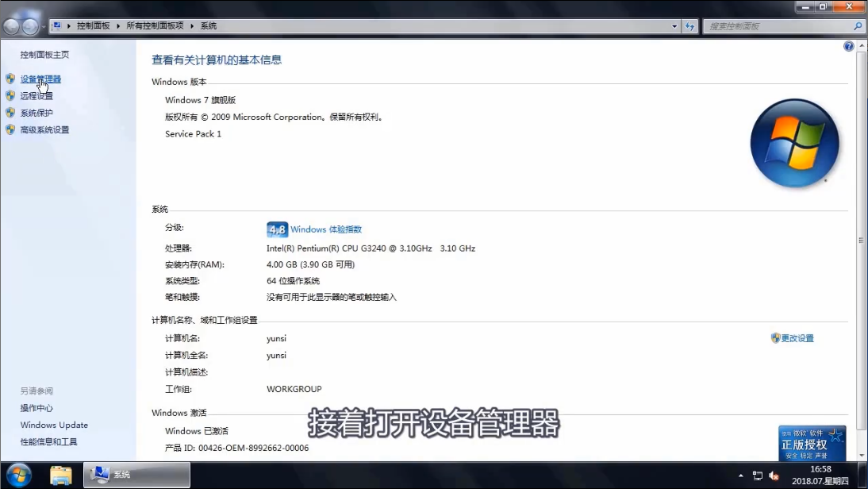The width and height of the screenshot is (868, 489).
Task: Open the Windows 体验指数 link
Action: click(x=325, y=229)
